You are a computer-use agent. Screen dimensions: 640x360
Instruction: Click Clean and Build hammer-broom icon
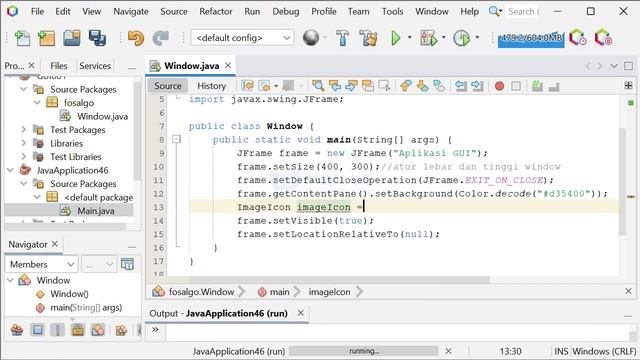point(369,38)
